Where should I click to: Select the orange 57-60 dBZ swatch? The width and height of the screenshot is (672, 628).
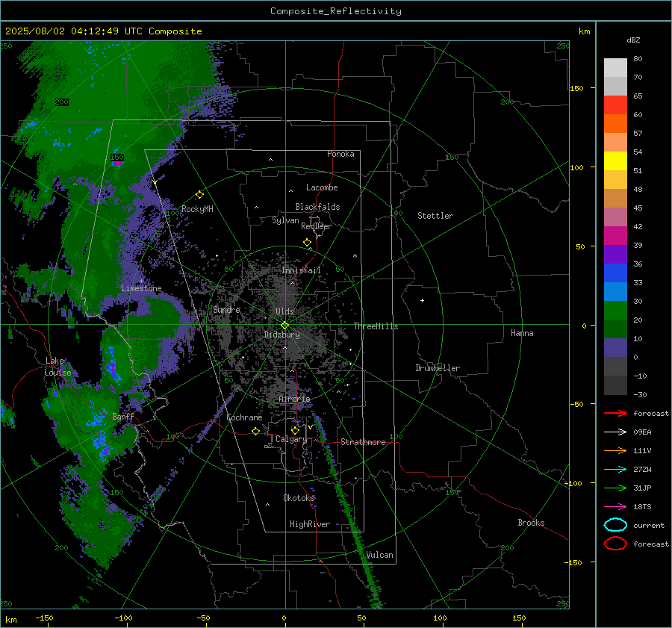(x=615, y=123)
